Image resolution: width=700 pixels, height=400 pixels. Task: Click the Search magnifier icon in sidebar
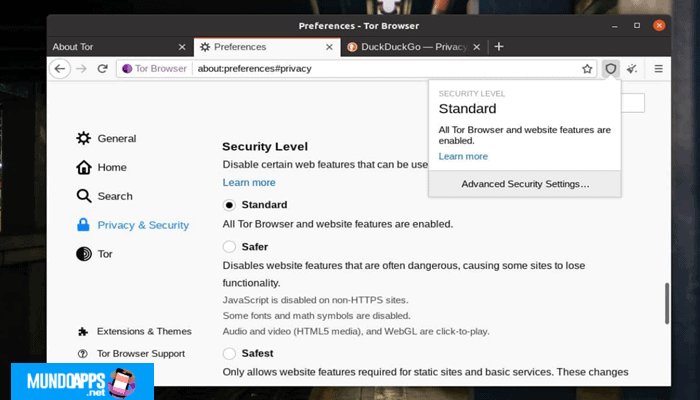tap(83, 196)
